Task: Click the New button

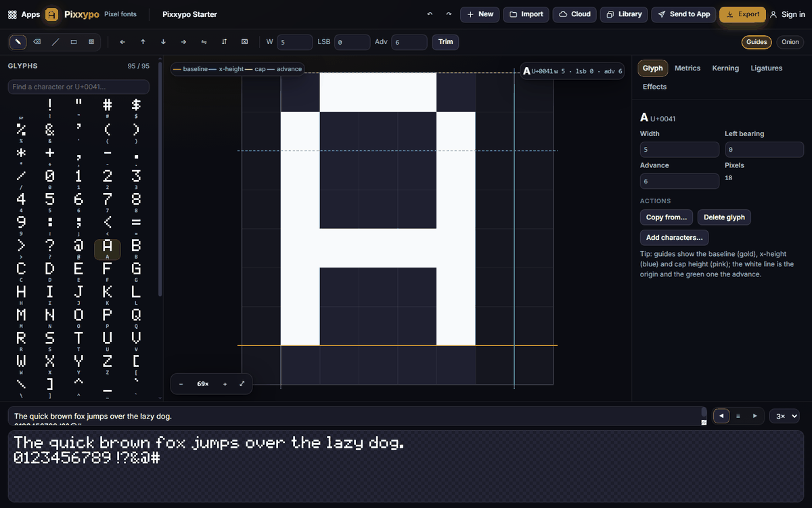Action: (480, 14)
